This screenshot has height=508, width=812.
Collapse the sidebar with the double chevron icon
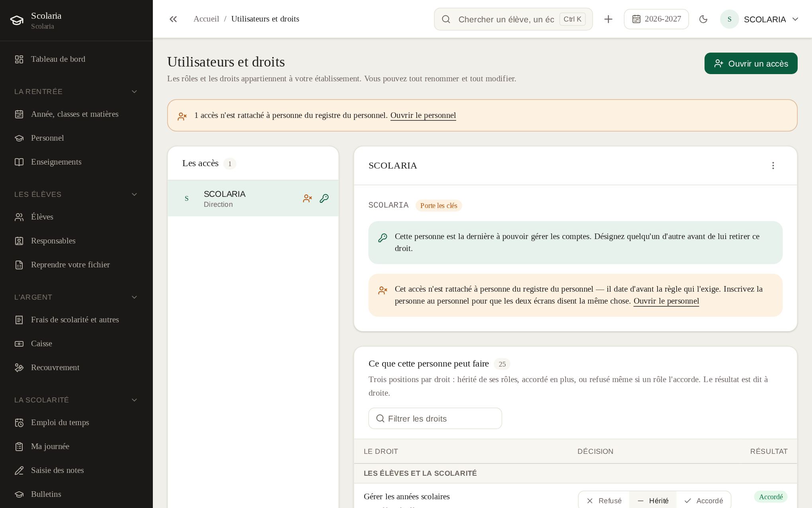click(x=173, y=19)
